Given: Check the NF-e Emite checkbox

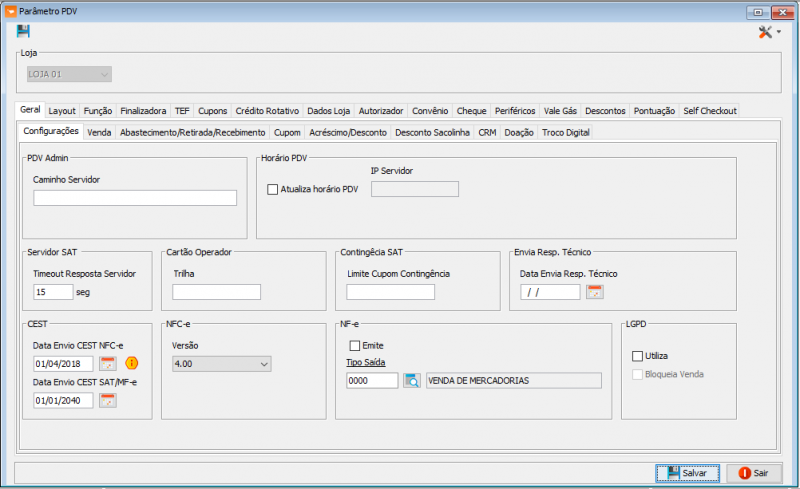Looking at the screenshot, I should click(x=355, y=346).
